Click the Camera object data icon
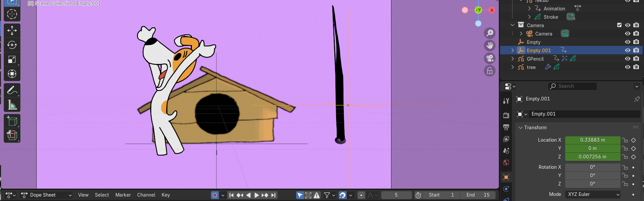 [565, 33]
